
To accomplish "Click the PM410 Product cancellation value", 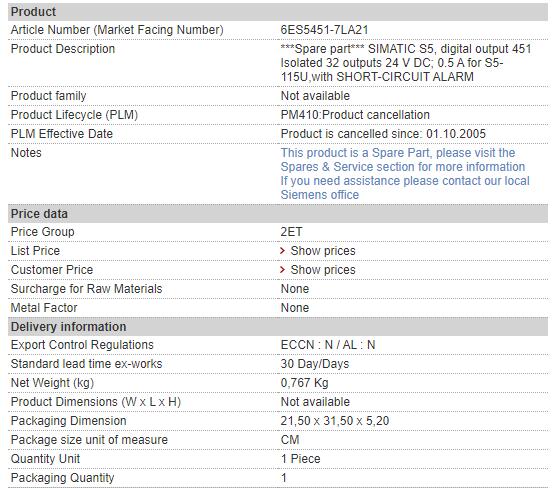I will point(355,115).
